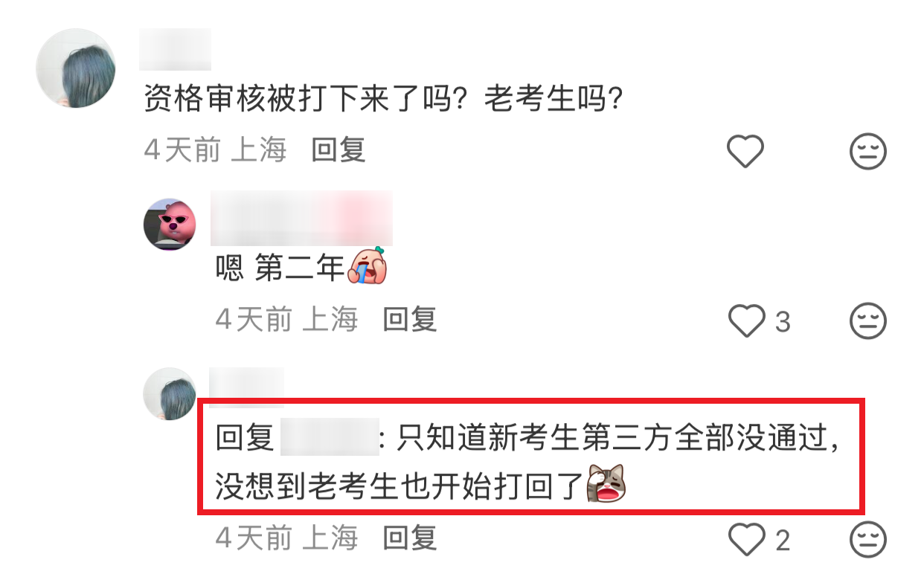This screenshot has height=574, width=924.
Task: Open blurred username above the highlighted reply
Action: [248, 387]
